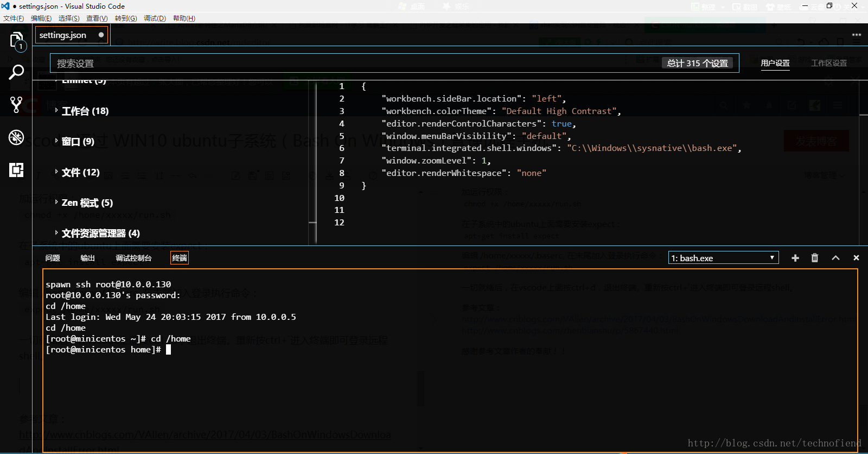Image resolution: width=868 pixels, height=454 pixels.
Task: Close the terminal panel
Action: point(856,258)
